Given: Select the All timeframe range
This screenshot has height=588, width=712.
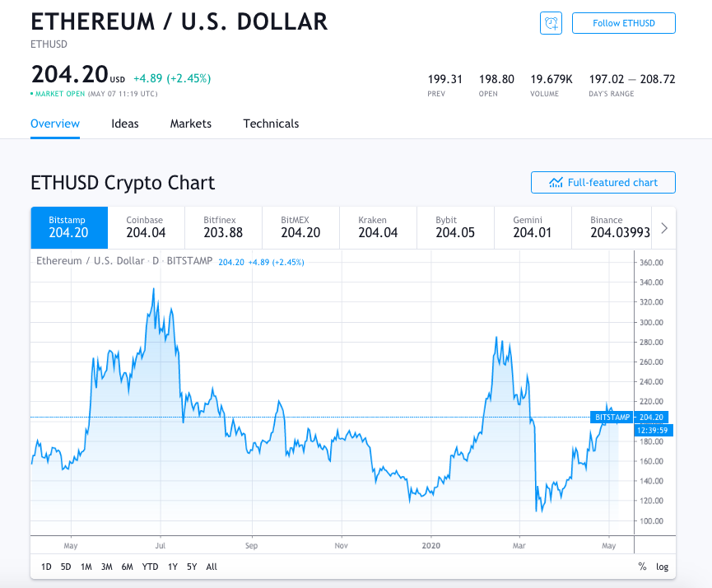Looking at the screenshot, I should point(211,567).
